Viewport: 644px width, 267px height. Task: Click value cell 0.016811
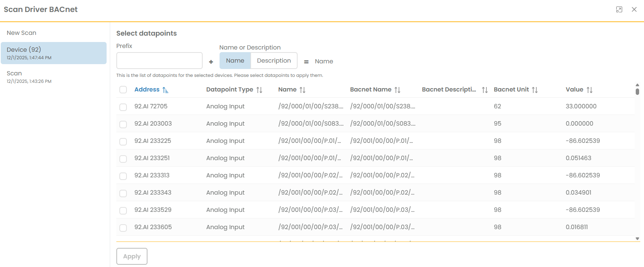pos(577,227)
